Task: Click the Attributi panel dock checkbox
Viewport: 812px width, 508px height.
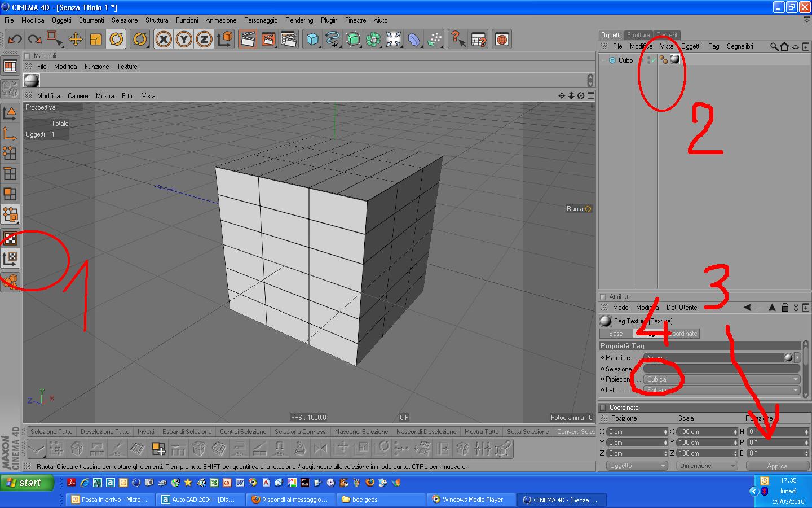Action: (603, 297)
